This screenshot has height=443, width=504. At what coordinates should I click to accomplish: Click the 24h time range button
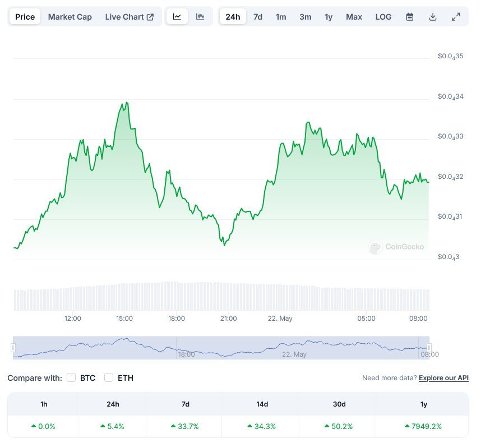click(x=233, y=17)
